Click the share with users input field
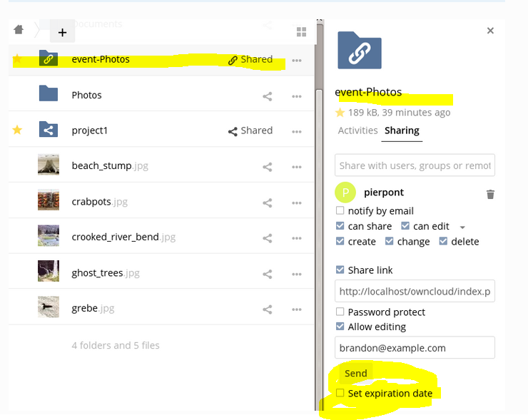This screenshot has width=528, height=420. (x=415, y=165)
